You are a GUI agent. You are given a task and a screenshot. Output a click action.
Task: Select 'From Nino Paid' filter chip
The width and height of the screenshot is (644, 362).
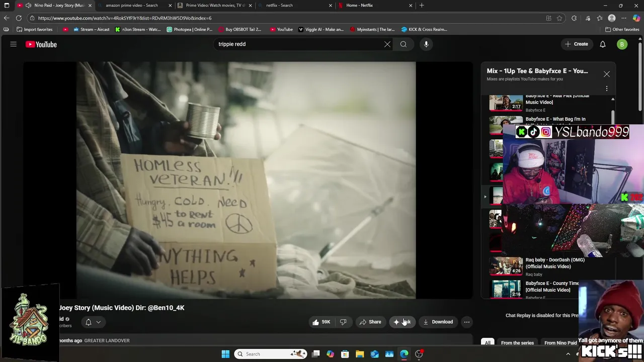click(560, 343)
